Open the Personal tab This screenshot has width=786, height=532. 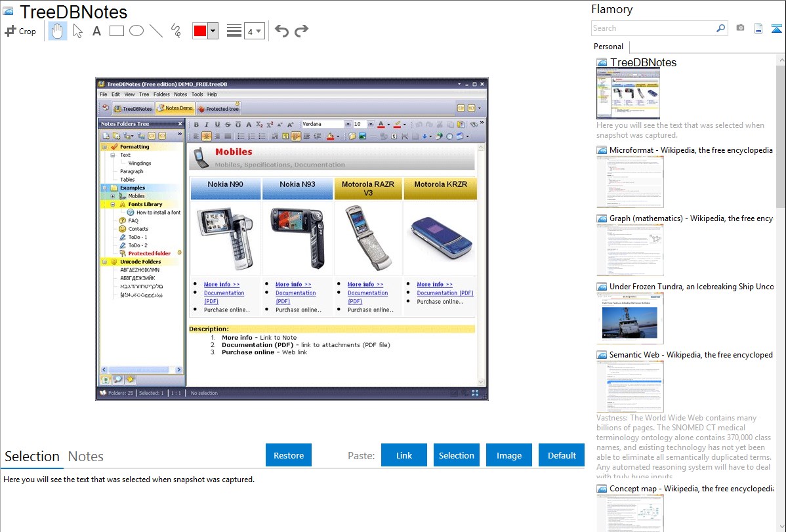point(608,47)
